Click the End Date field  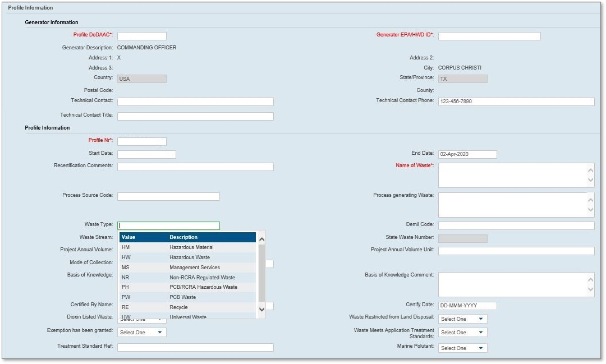[x=467, y=155]
